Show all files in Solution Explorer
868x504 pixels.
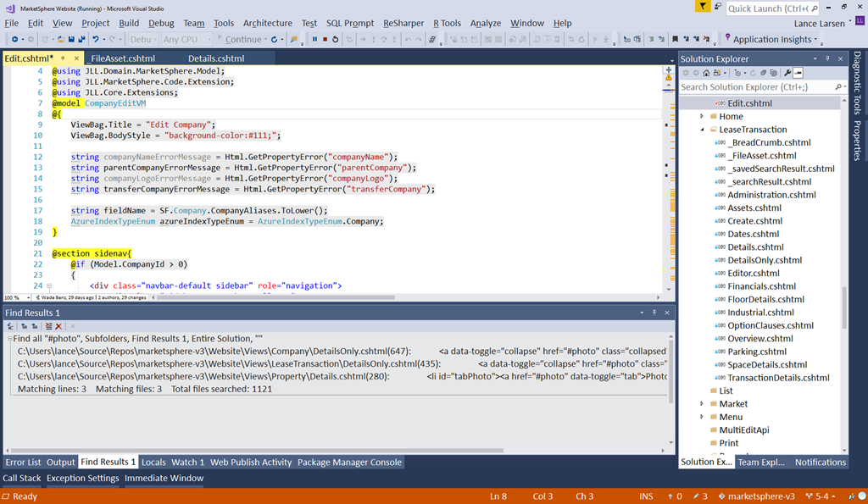click(x=773, y=73)
